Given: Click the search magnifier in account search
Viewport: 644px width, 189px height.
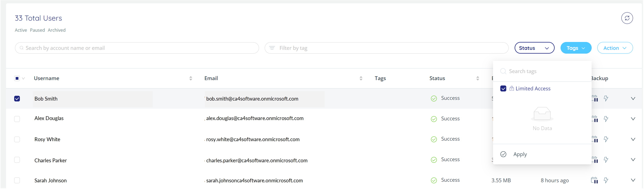Looking at the screenshot, I should tap(21, 48).
